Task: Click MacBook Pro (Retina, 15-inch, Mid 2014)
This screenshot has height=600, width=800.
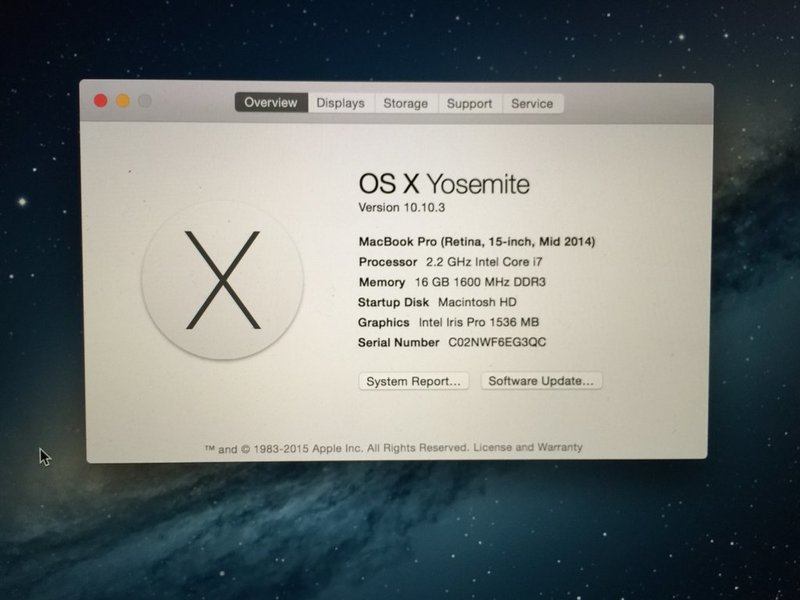Action: click(477, 241)
